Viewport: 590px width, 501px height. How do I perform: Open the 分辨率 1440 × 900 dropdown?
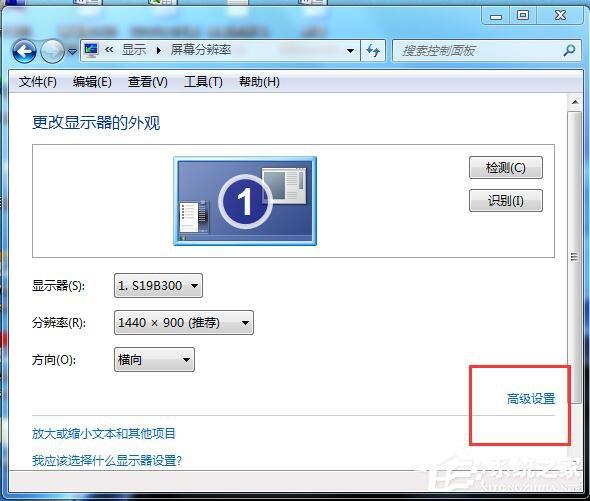click(184, 323)
